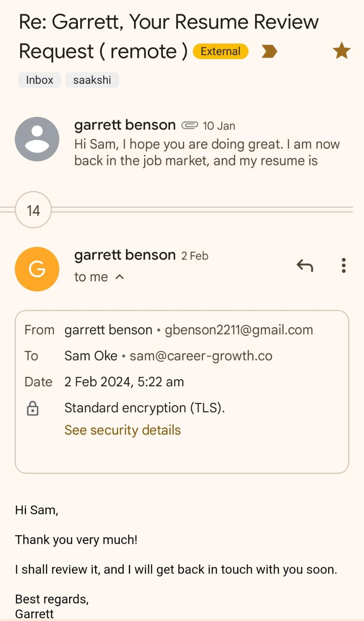Tap the gray profile avatar of first message

click(37, 139)
